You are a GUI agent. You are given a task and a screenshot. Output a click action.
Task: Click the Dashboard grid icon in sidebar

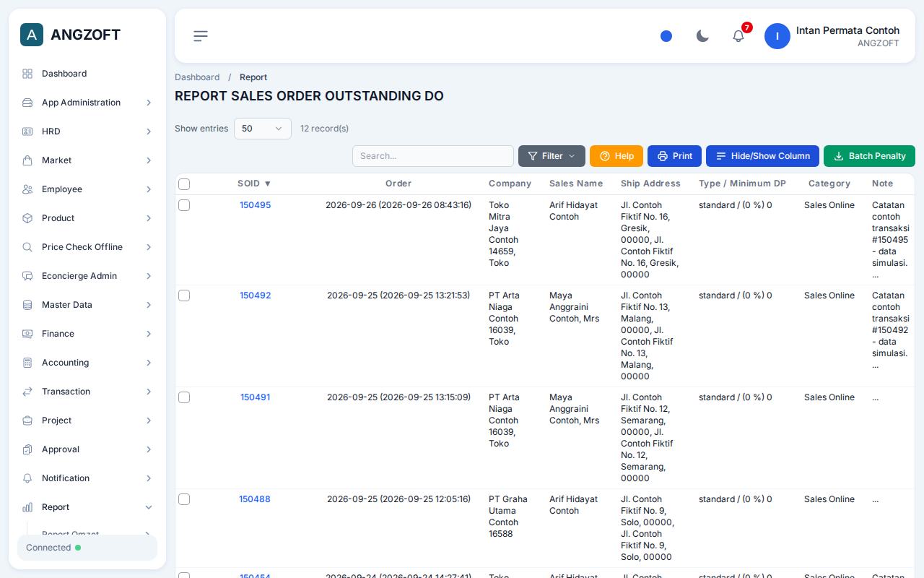coord(27,74)
